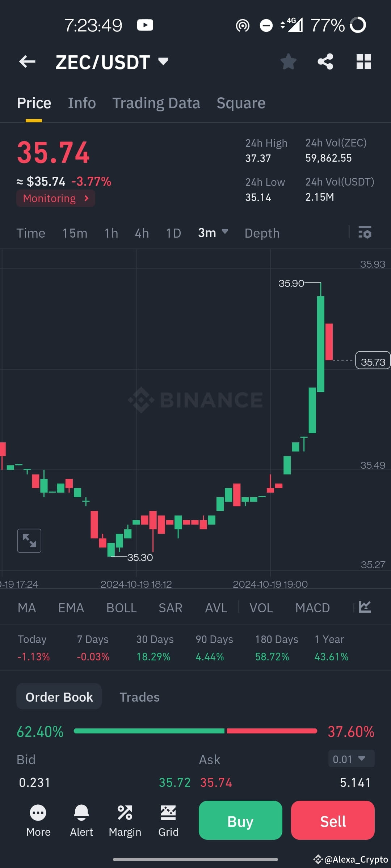This screenshot has height=868, width=391.
Task: Set a price Alert
Action: pyautogui.click(x=81, y=820)
